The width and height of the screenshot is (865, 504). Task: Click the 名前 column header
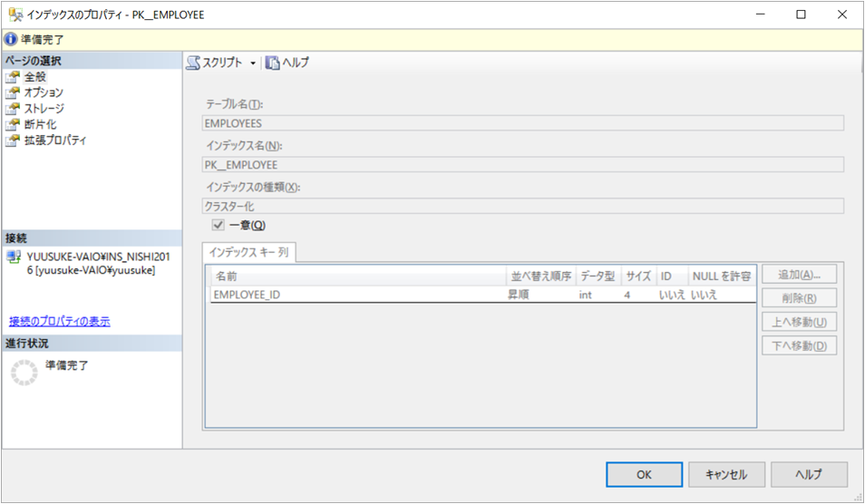358,276
